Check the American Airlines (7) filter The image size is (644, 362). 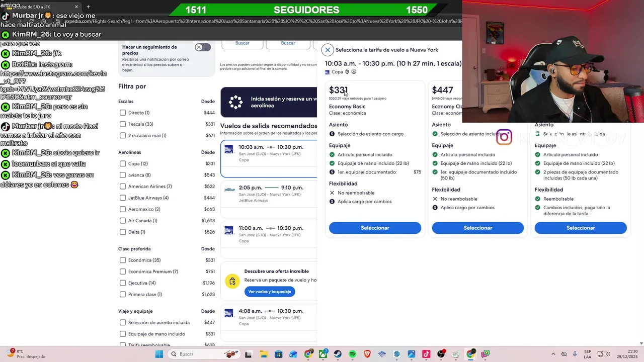tap(123, 187)
